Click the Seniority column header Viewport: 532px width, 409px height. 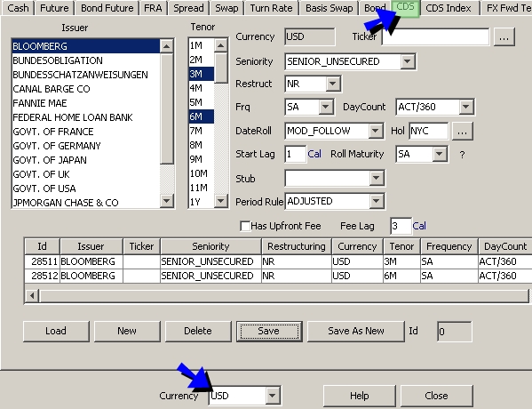click(x=210, y=246)
